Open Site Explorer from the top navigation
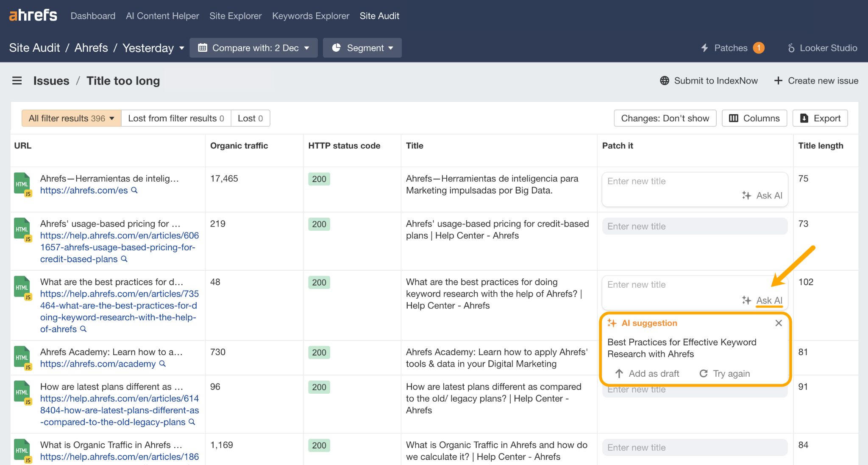 [x=235, y=16]
